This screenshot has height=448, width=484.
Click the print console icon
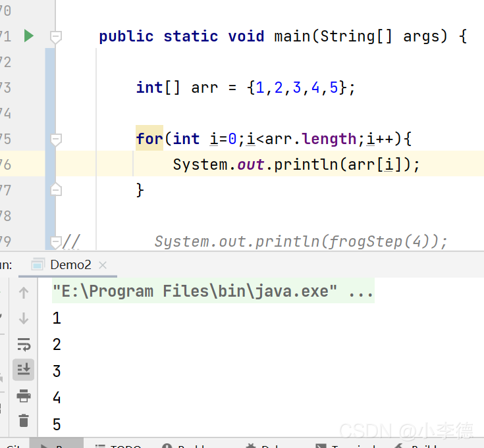[x=24, y=395]
